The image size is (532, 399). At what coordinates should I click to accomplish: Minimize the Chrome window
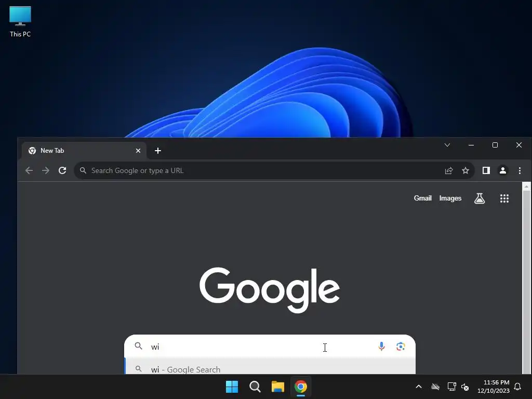(471, 145)
